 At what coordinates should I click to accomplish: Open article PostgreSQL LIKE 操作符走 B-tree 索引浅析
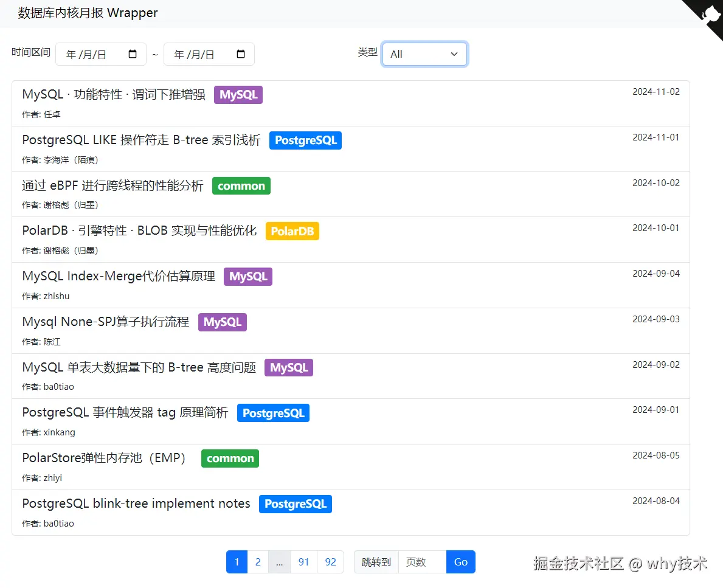click(x=141, y=140)
